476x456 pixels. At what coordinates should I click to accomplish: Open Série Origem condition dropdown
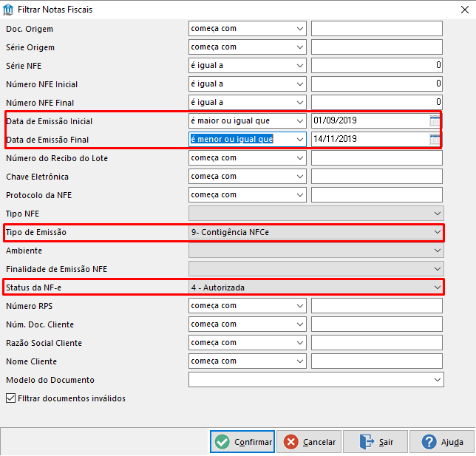click(248, 47)
